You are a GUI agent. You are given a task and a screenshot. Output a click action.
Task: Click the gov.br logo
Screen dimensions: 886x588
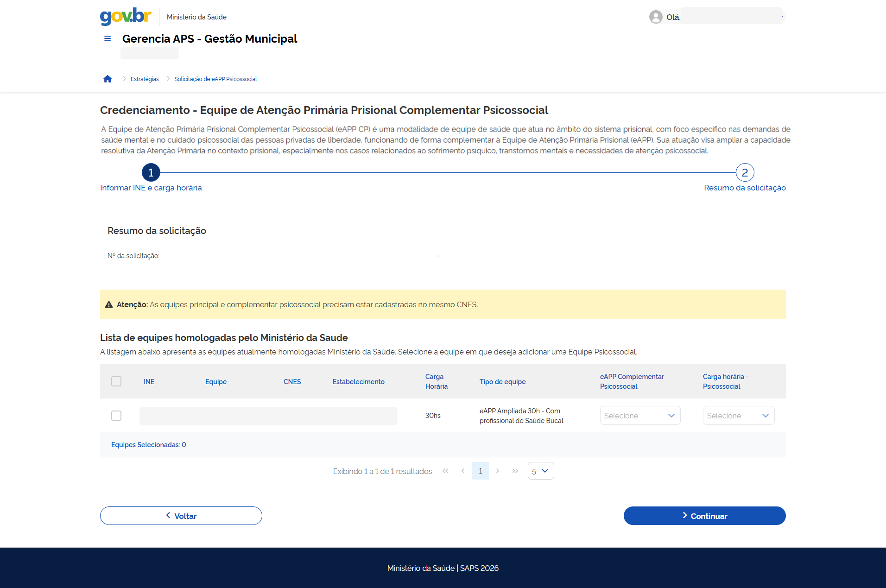click(126, 16)
